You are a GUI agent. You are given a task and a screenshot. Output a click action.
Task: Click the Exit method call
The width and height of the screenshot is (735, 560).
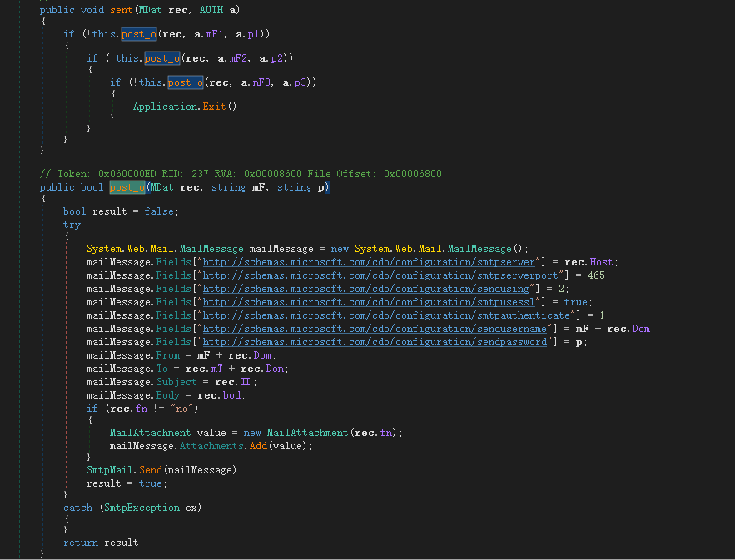coord(214,107)
